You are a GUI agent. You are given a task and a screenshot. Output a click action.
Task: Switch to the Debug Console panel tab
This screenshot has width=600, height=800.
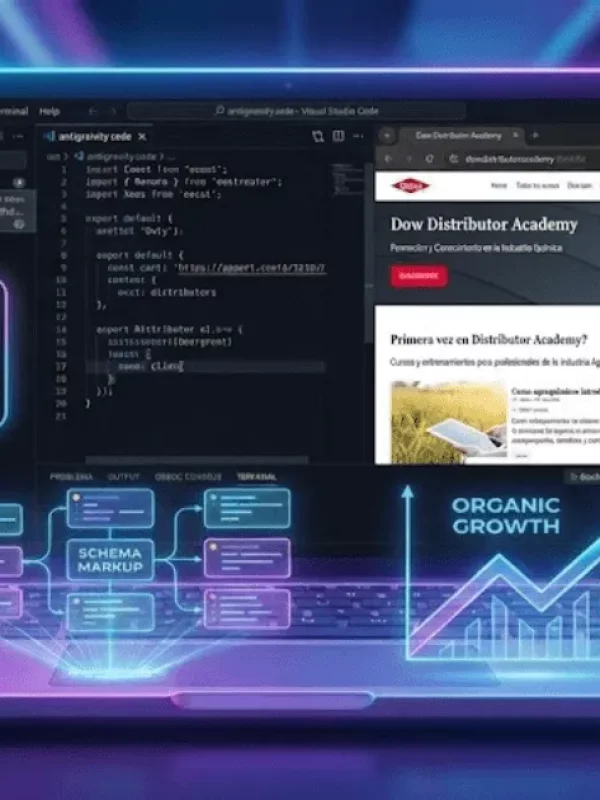(x=188, y=477)
